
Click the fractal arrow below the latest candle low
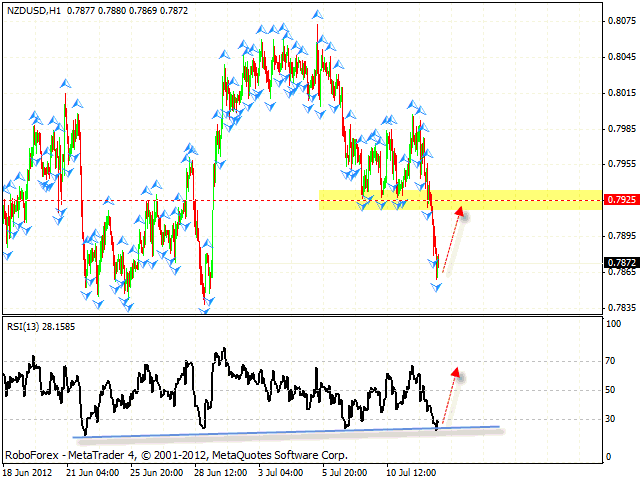click(436, 287)
